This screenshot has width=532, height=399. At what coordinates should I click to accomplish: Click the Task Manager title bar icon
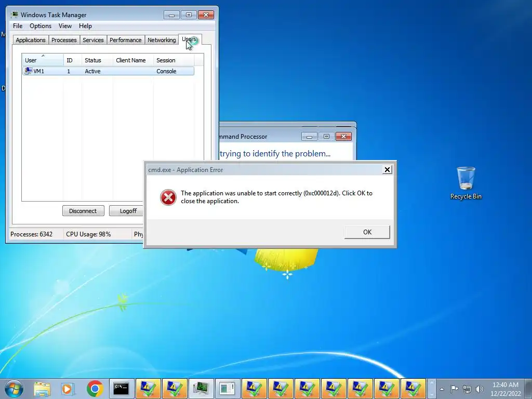pos(14,15)
